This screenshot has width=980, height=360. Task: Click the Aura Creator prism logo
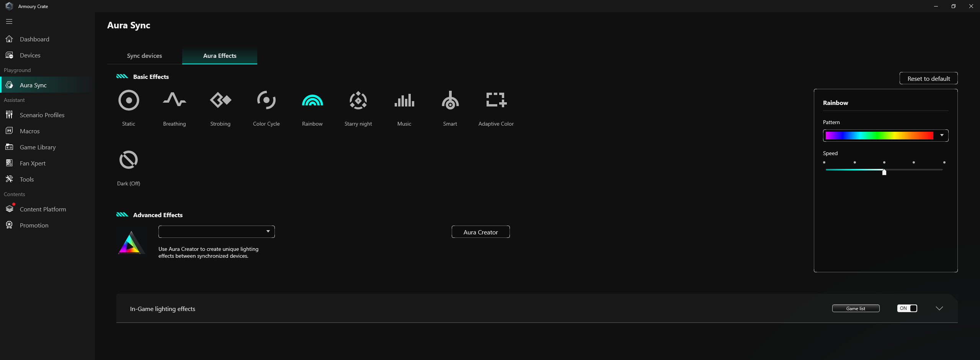[131, 242]
